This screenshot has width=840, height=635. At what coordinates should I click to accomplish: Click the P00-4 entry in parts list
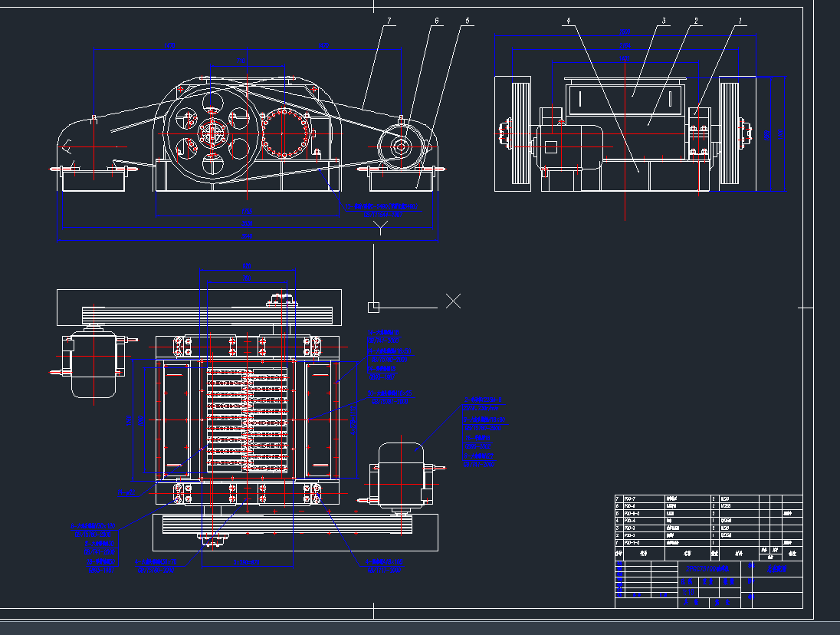tap(630, 521)
